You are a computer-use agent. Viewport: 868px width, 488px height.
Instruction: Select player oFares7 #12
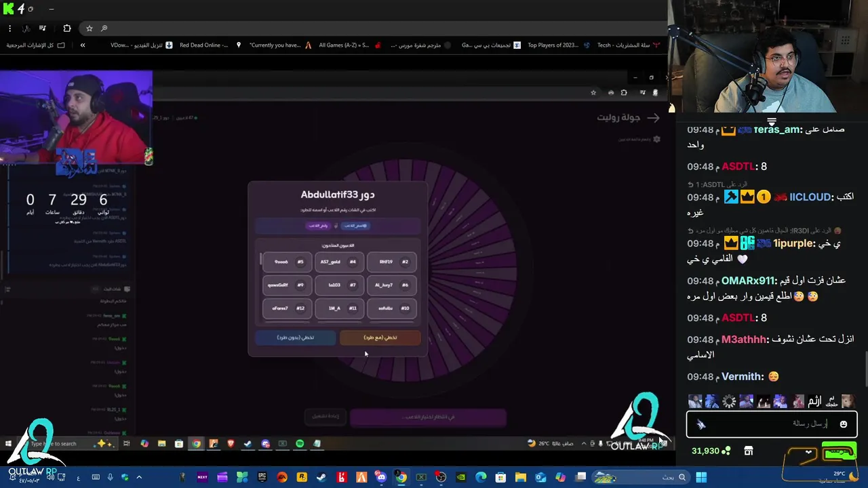[288, 308]
